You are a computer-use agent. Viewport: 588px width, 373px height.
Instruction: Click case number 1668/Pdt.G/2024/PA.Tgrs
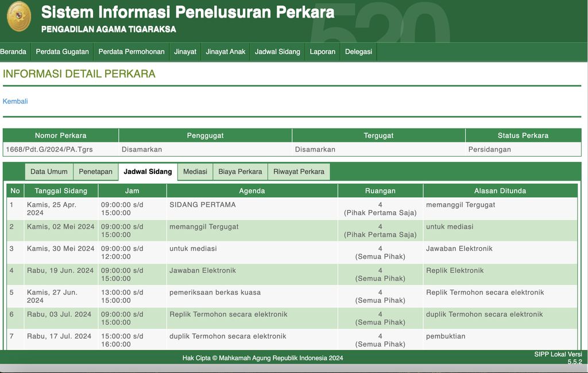click(x=49, y=149)
